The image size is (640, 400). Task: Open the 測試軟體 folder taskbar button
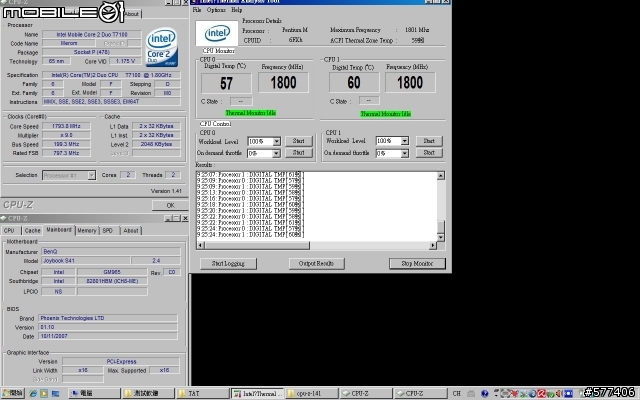(x=148, y=393)
